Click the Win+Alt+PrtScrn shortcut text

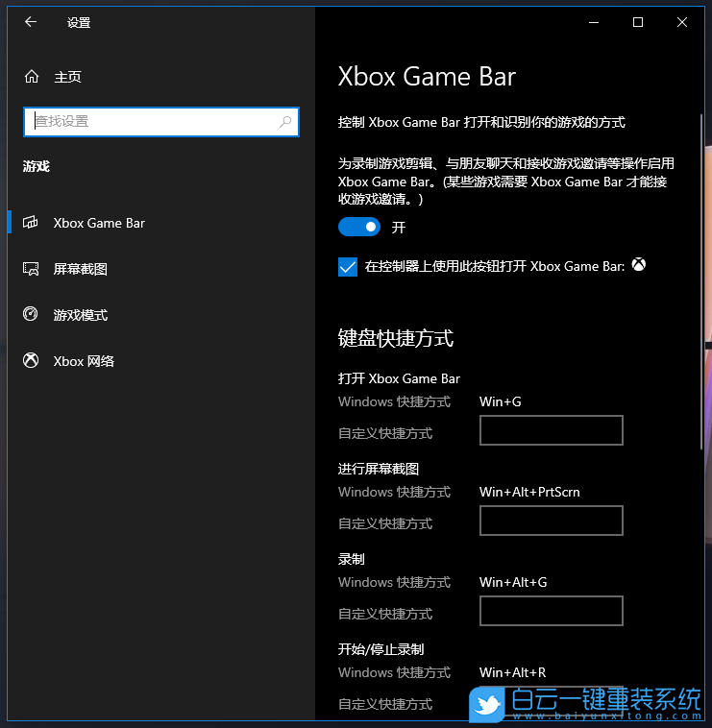[x=529, y=492]
